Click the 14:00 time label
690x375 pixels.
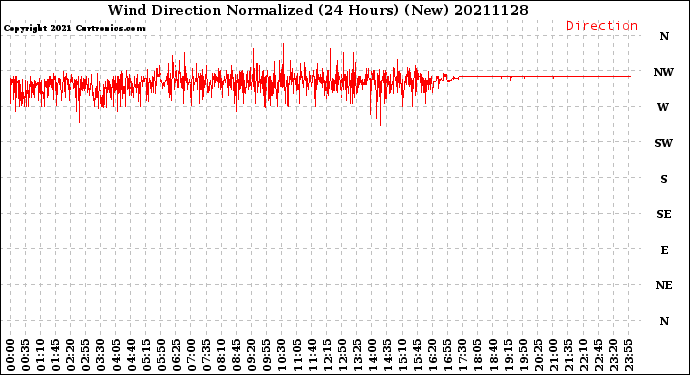pyautogui.click(x=372, y=355)
